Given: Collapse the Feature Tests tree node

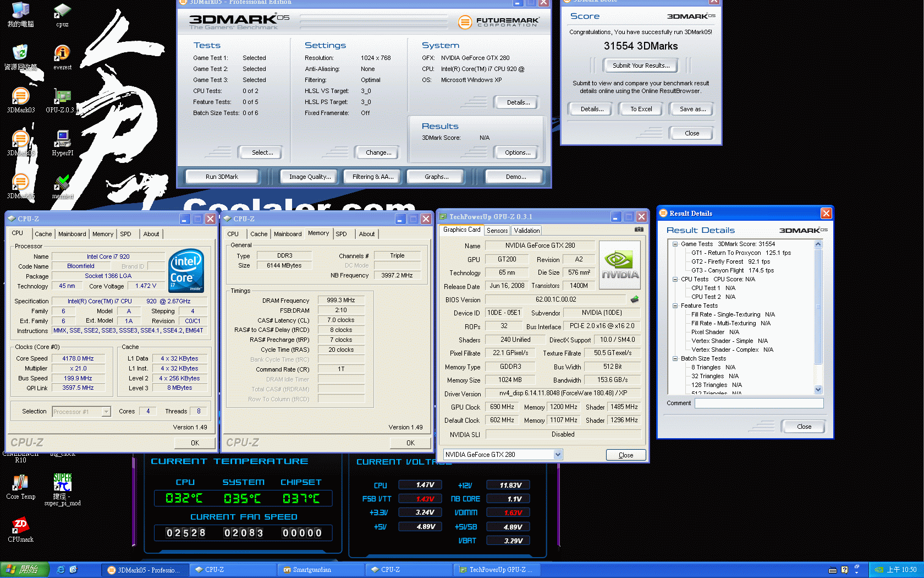Looking at the screenshot, I should click(x=675, y=306).
